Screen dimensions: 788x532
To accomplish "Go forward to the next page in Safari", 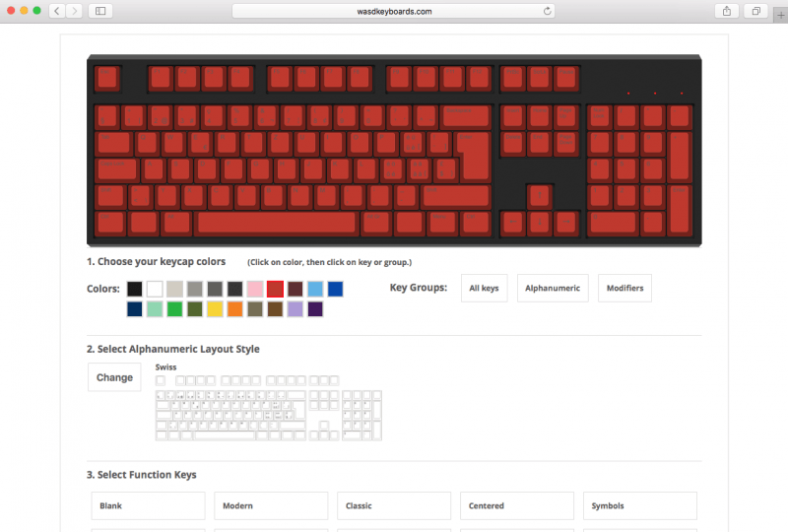I will [75, 11].
